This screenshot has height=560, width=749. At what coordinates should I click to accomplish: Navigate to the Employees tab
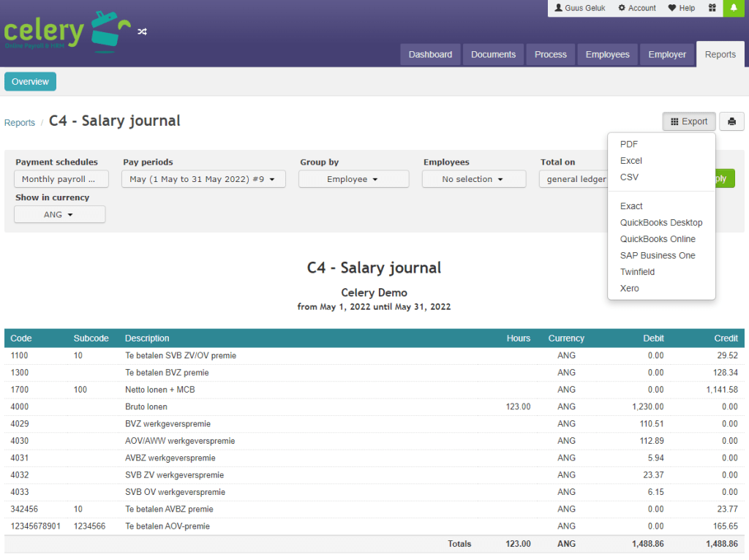[x=607, y=54]
